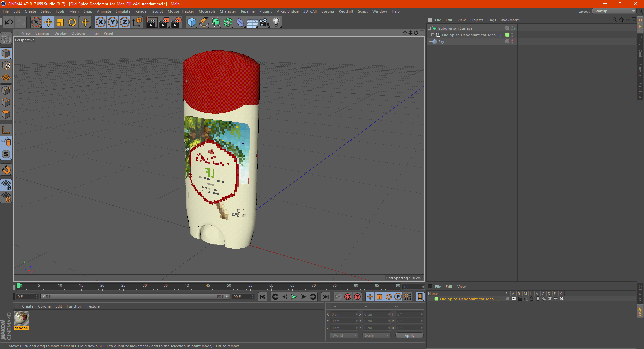Viewport: 644px width, 349px height.
Task: Play the animation forward
Action: [x=294, y=297]
